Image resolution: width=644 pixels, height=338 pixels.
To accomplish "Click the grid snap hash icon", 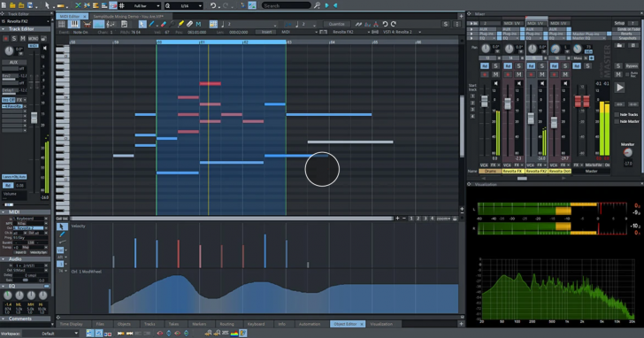I will coord(121,5).
